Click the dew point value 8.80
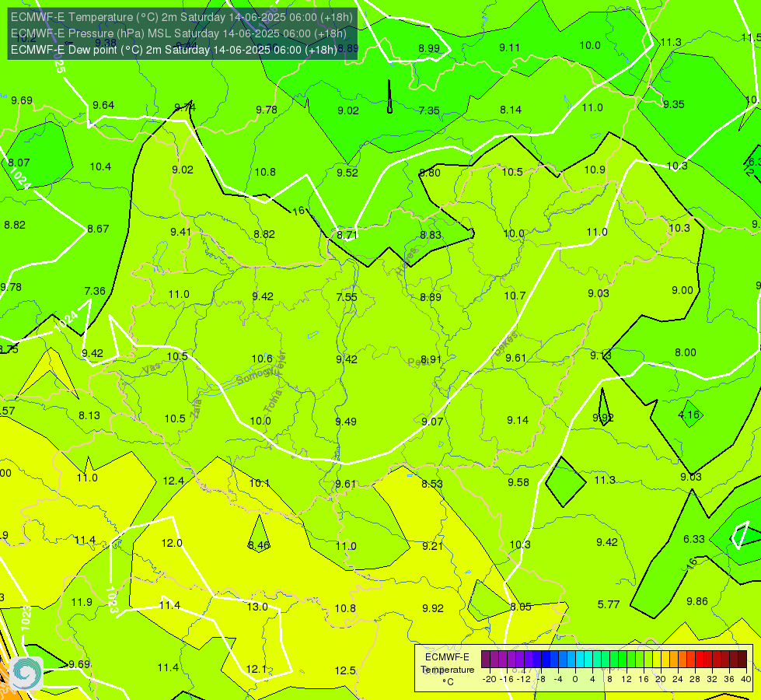 click(x=430, y=173)
